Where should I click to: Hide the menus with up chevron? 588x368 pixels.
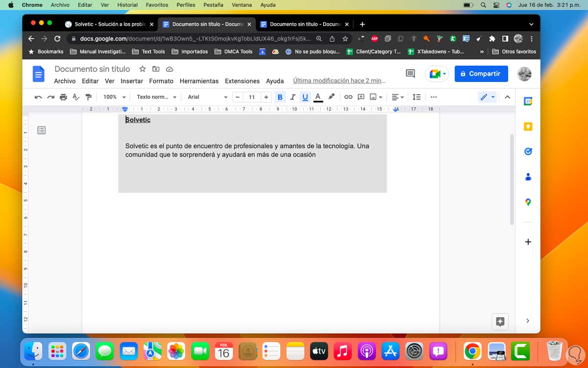coord(508,97)
